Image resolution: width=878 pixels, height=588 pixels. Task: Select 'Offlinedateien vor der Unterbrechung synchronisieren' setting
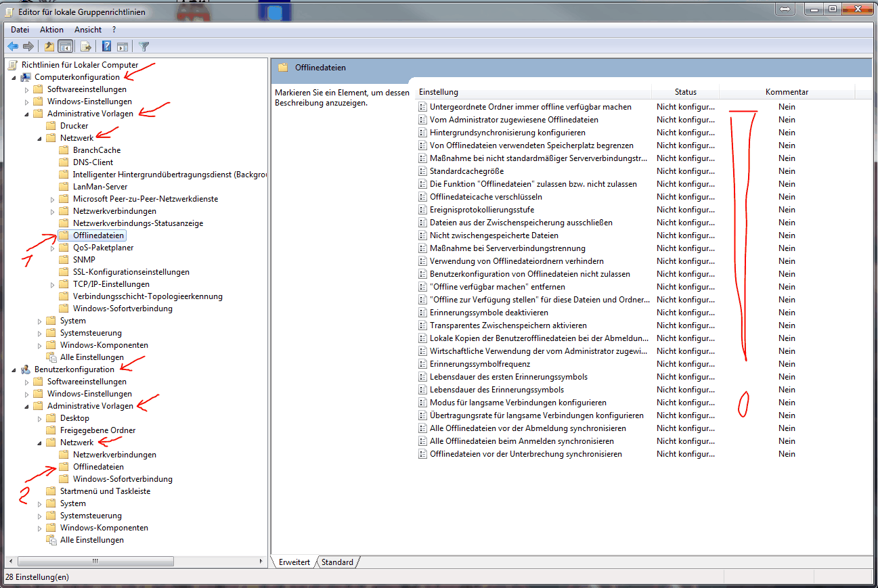point(526,454)
